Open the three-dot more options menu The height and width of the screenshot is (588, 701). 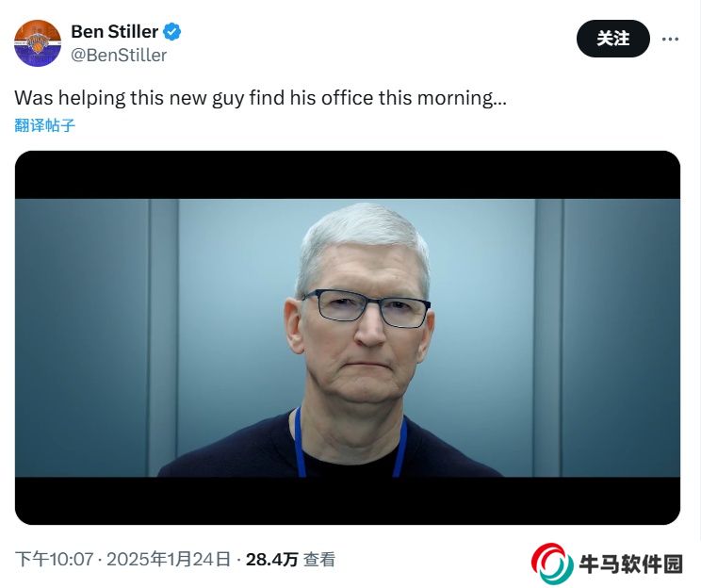(x=670, y=39)
